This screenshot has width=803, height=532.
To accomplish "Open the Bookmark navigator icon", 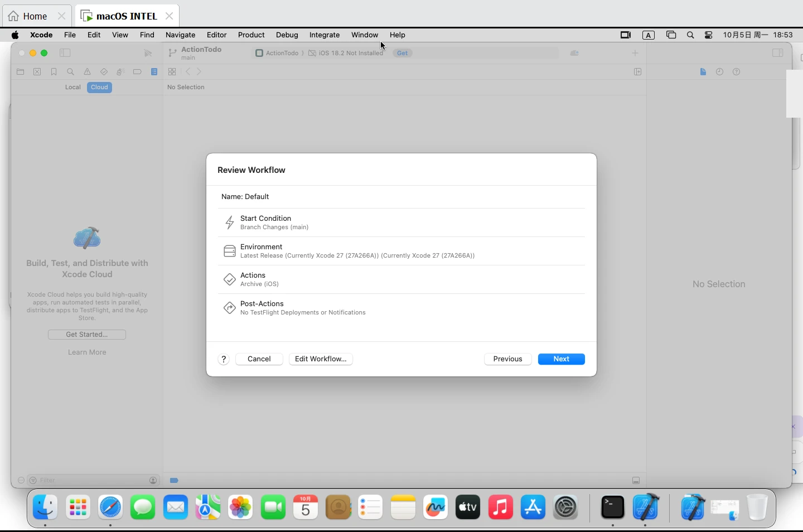I will [54, 72].
